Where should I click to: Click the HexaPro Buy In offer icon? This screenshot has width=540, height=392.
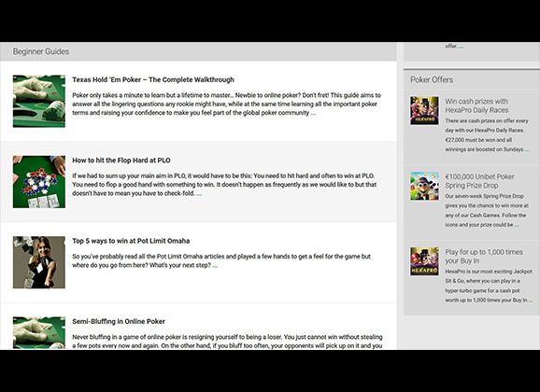tap(424, 261)
